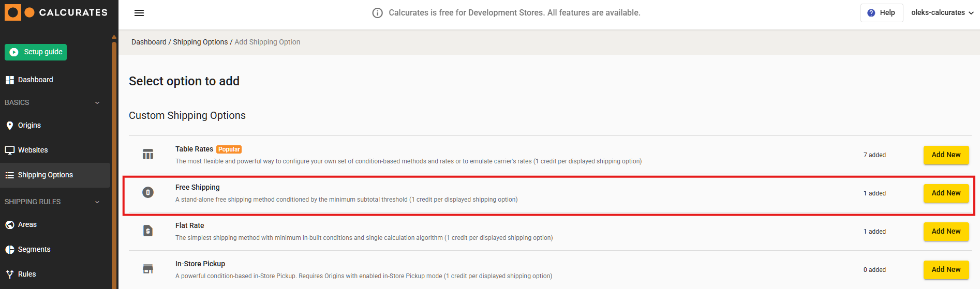Add a new Flat Rate option
The image size is (980, 289).
pos(946,231)
